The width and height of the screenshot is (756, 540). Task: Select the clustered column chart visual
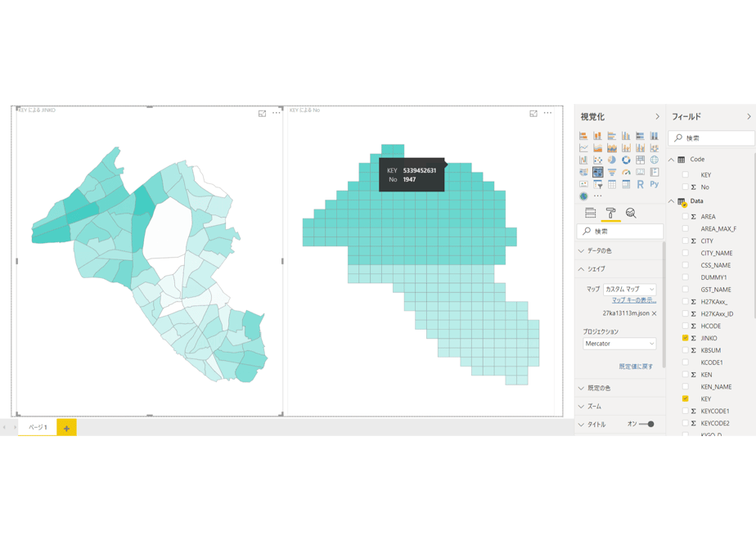pos(626,136)
